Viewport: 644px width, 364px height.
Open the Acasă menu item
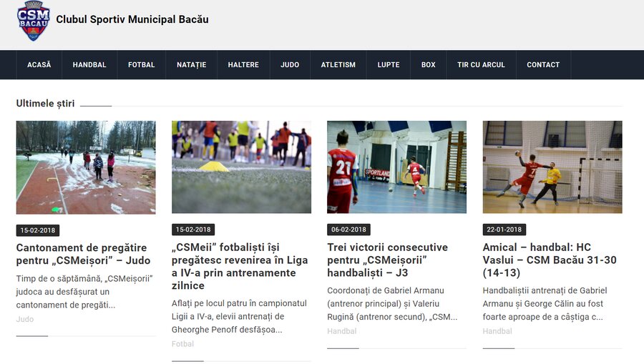tap(39, 65)
